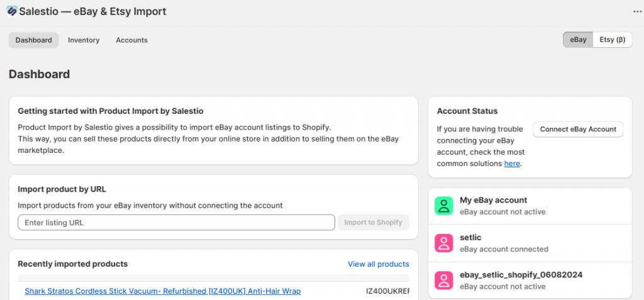Click the green My eBay account avatar icon
The height and width of the screenshot is (300, 644).
[x=445, y=206]
